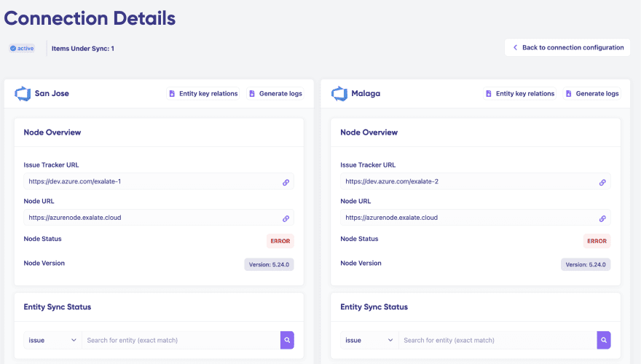Viewport: 641px width, 364px height.
Task: Click the Malaga entity search field
Action: click(498, 340)
